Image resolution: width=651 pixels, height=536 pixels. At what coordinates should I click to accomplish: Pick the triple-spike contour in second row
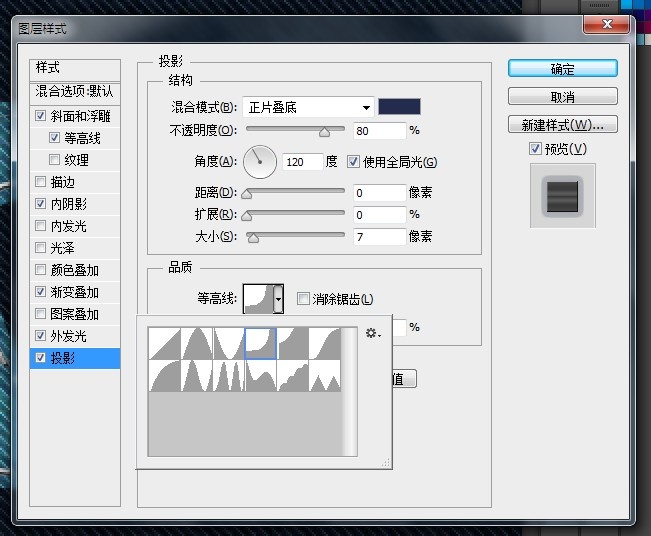229,376
